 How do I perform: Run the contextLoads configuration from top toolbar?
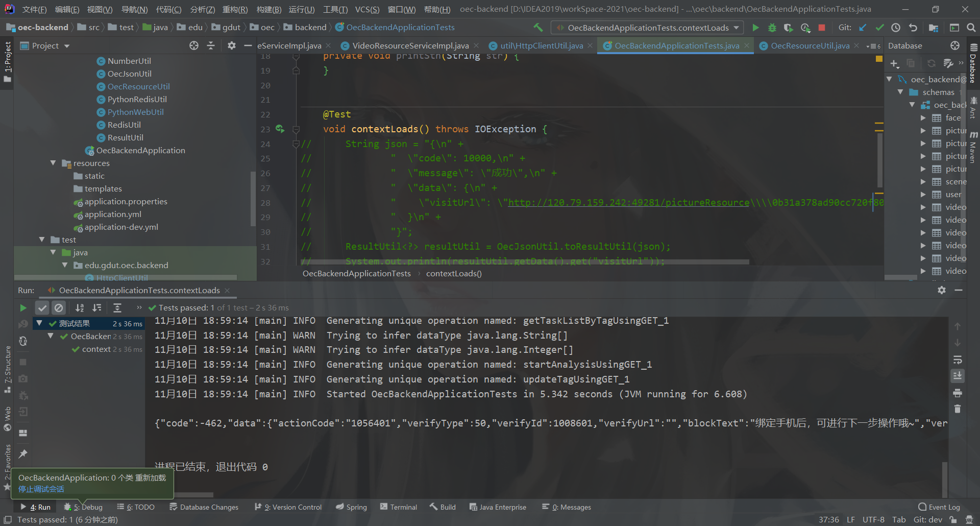pos(756,28)
